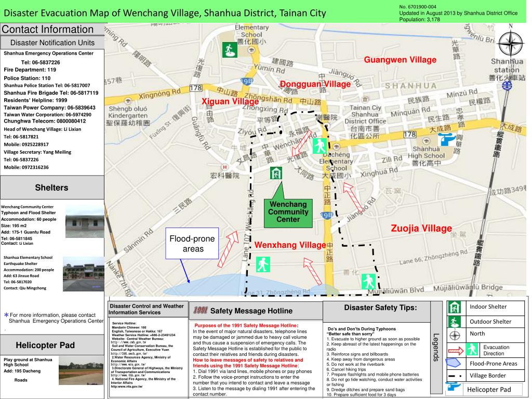The height and width of the screenshot is (399, 532).
Task: Click the Population: 3,178 text in header
Action: point(419,19)
